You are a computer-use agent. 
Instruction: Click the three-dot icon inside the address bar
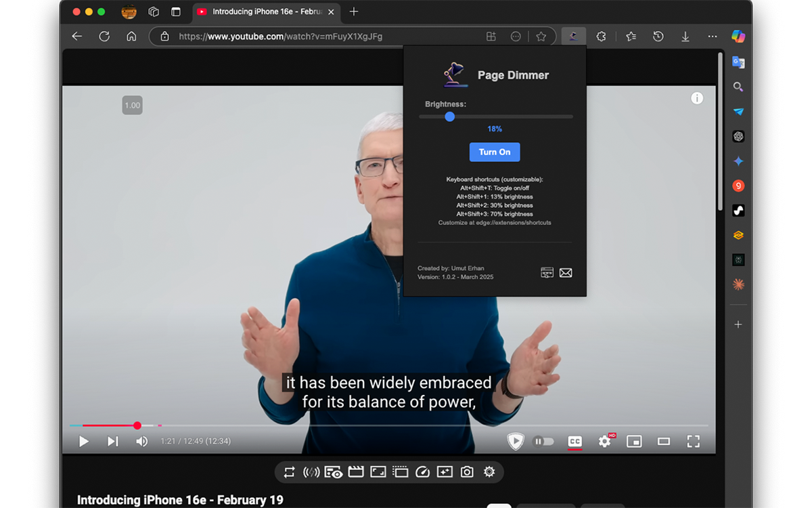pyautogui.click(x=516, y=37)
